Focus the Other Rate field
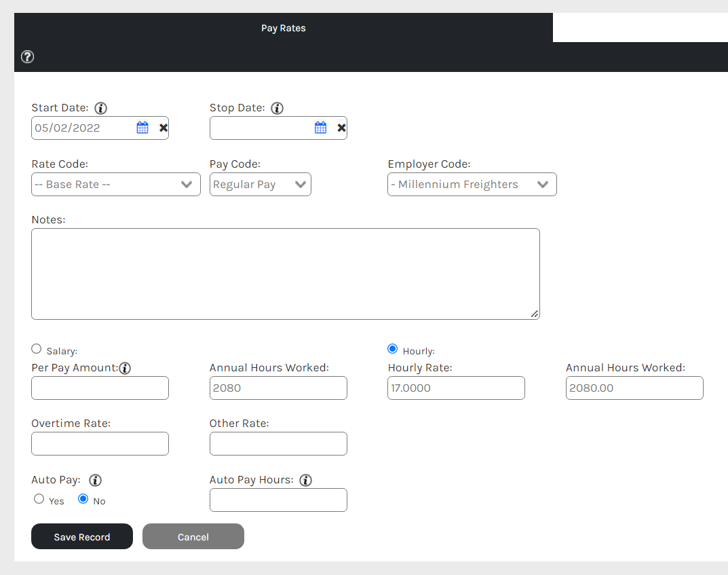Viewport: 728px width, 575px height. pos(278,443)
